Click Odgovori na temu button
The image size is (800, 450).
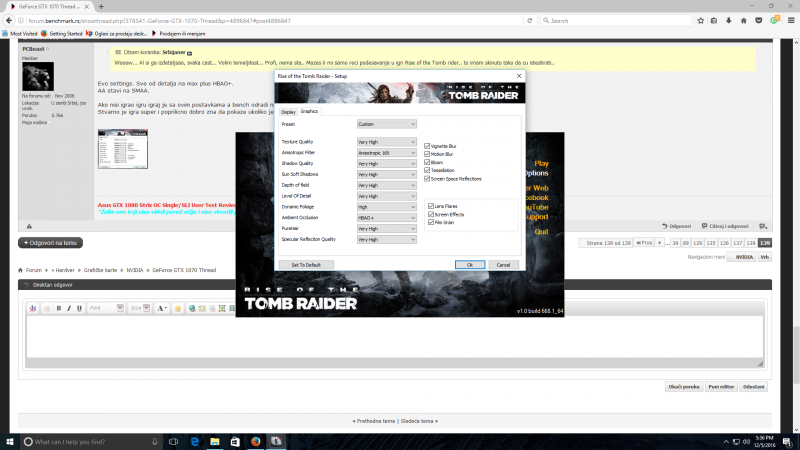coord(51,243)
